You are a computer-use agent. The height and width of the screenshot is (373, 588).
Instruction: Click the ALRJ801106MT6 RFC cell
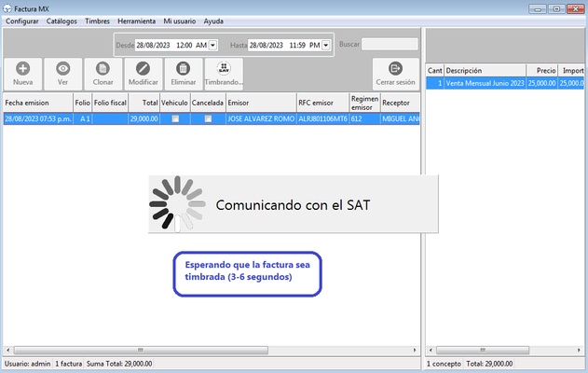(x=322, y=119)
